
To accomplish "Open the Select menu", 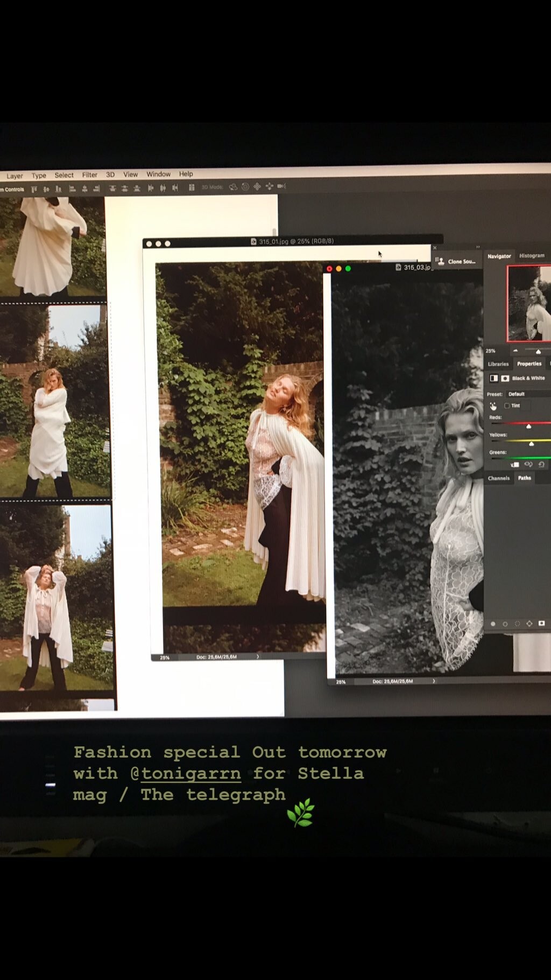I will point(64,175).
